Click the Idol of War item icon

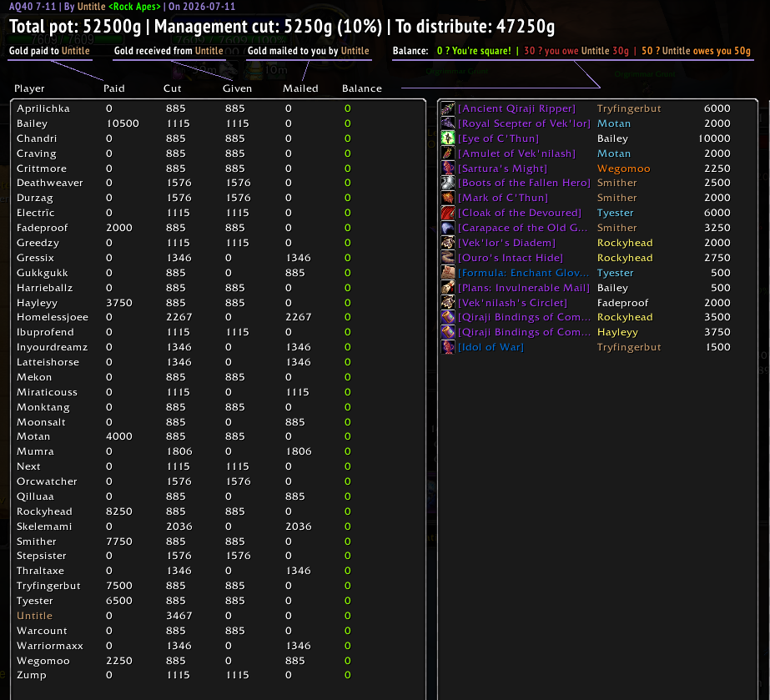[447, 347]
